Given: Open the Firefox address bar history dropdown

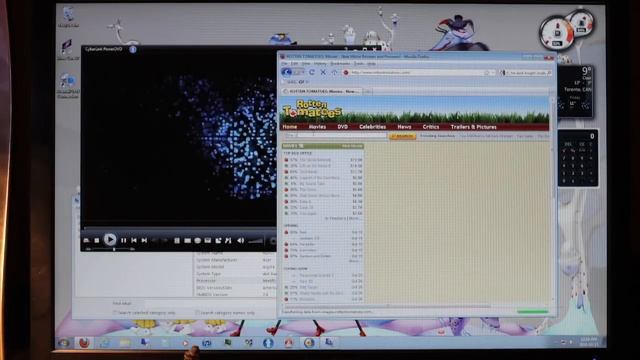Looking at the screenshot, I should [x=493, y=72].
